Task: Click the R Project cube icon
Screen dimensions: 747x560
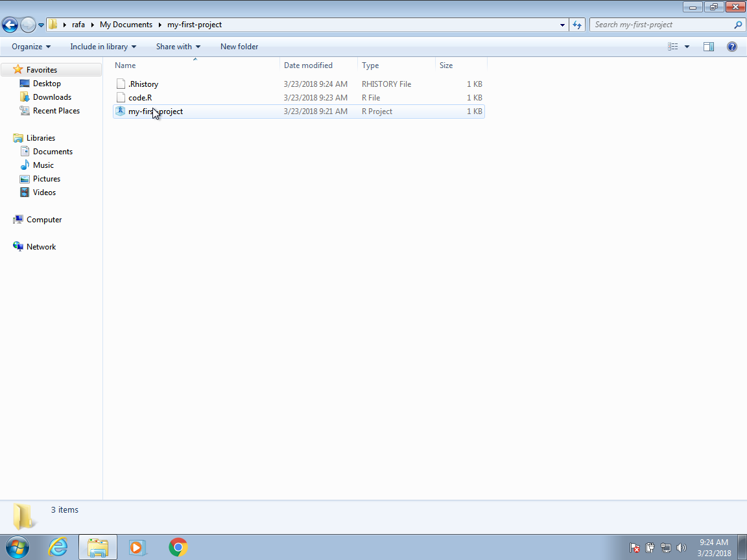Action: click(121, 111)
